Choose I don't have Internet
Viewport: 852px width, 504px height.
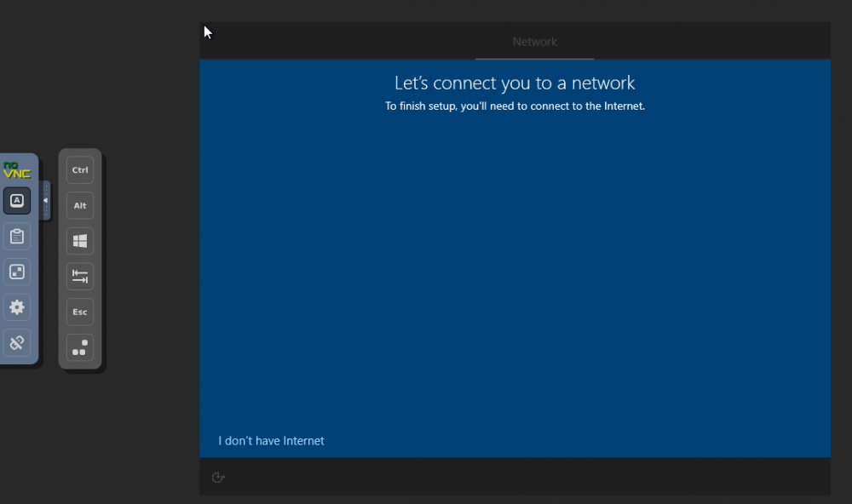pyautogui.click(x=271, y=440)
